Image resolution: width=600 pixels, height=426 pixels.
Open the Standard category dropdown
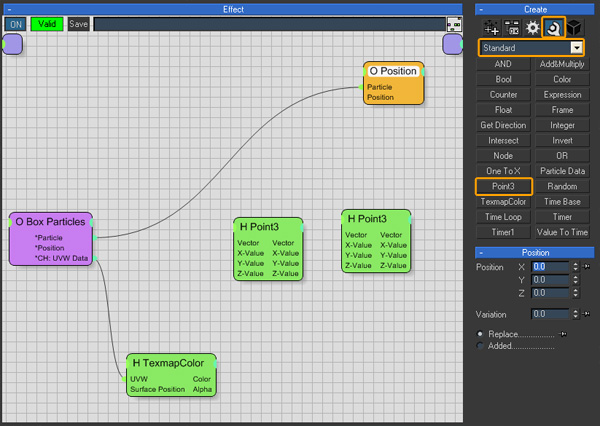(531, 48)
